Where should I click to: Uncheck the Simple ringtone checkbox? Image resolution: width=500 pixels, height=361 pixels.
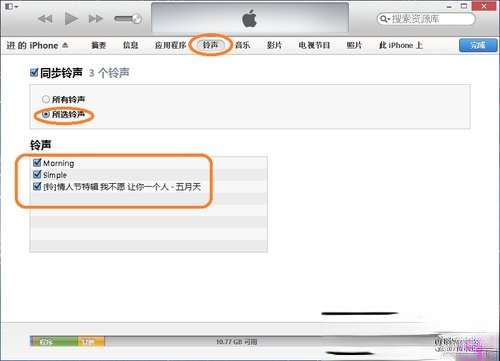click(x=37, y=174)
